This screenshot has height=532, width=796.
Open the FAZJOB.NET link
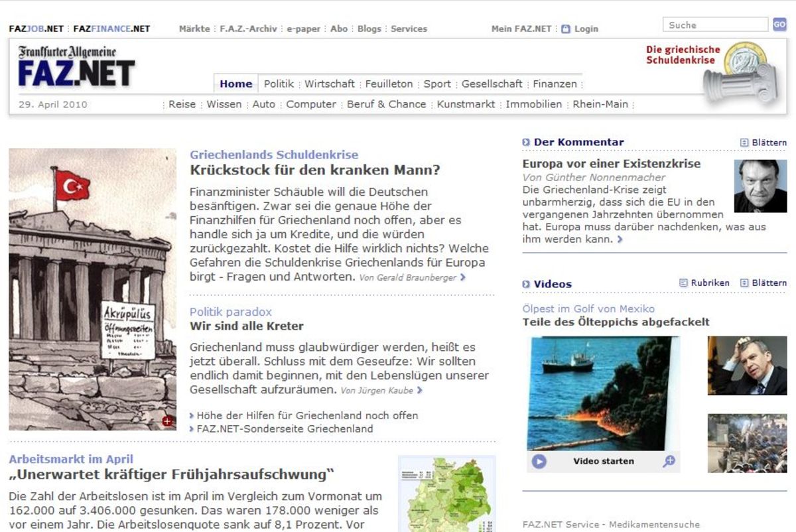point(36,29)
